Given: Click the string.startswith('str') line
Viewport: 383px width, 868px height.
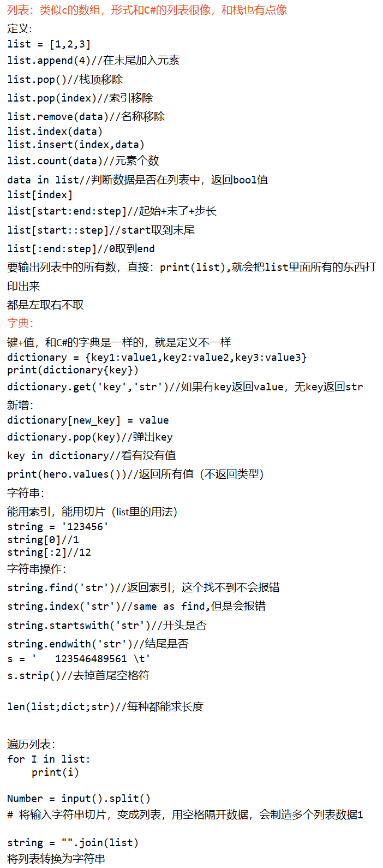Looking at the screenshot, I should pos(107,625).
